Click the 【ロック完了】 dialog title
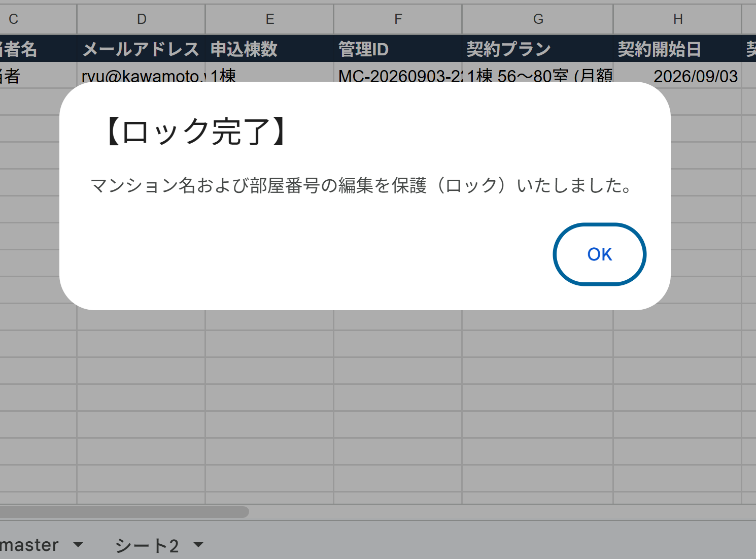The height and width of the screenshot is (559, 756). point(197,131)
